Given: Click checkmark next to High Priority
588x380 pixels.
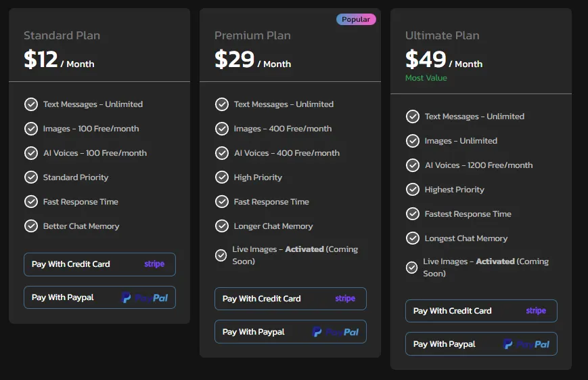Looking at the screenshot, I should click(x=222, y=177).
